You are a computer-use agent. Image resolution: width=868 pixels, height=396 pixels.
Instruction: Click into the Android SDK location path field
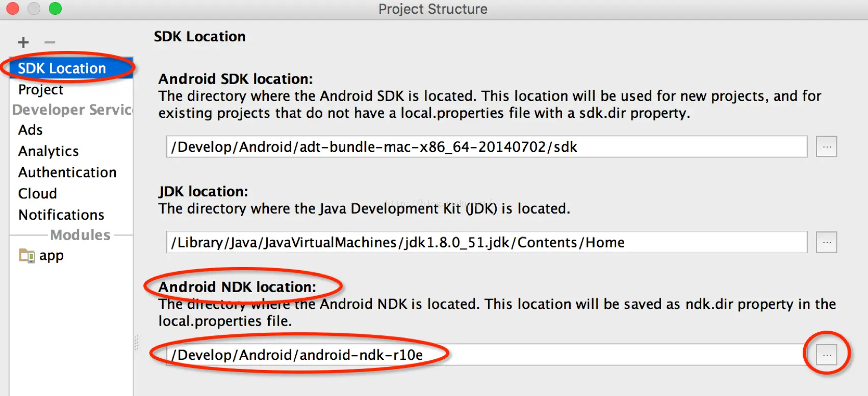coord(487,147)
